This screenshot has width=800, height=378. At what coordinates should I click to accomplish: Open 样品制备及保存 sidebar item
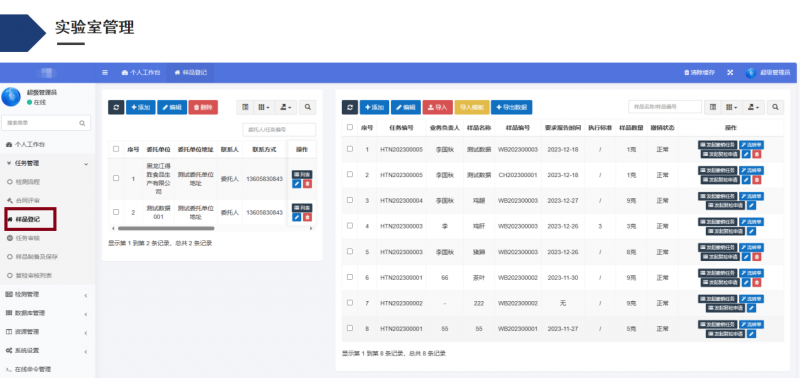[33, 257]
